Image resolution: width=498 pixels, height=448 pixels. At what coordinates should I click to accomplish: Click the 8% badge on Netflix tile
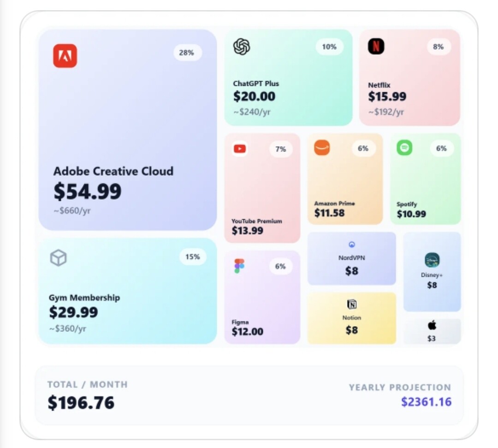[x=439, y=47]
